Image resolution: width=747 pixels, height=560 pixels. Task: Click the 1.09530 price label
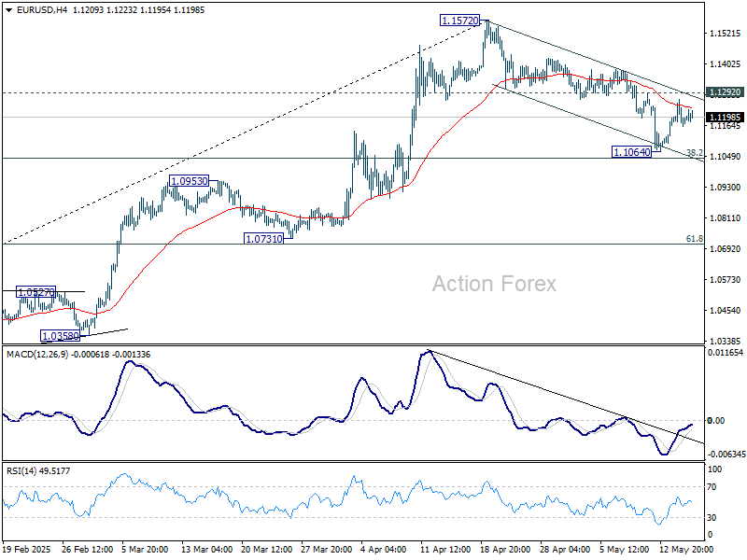[190, 181]
